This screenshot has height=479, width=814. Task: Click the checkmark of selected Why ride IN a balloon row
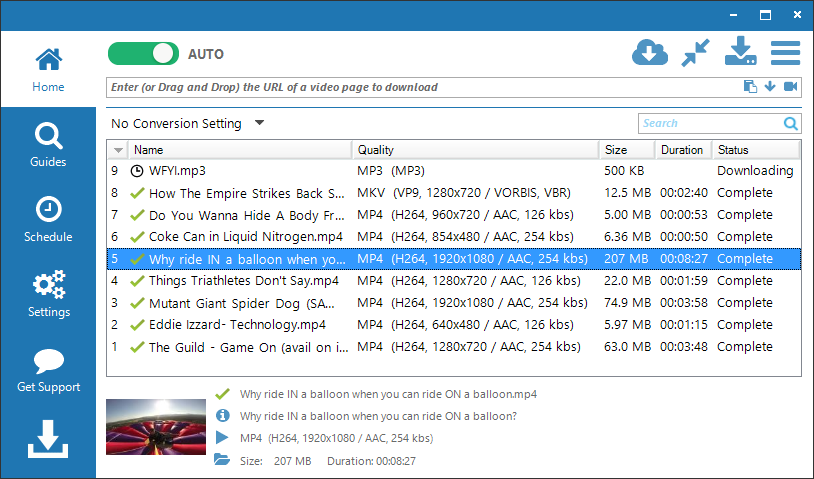click(x=137, y=259)
